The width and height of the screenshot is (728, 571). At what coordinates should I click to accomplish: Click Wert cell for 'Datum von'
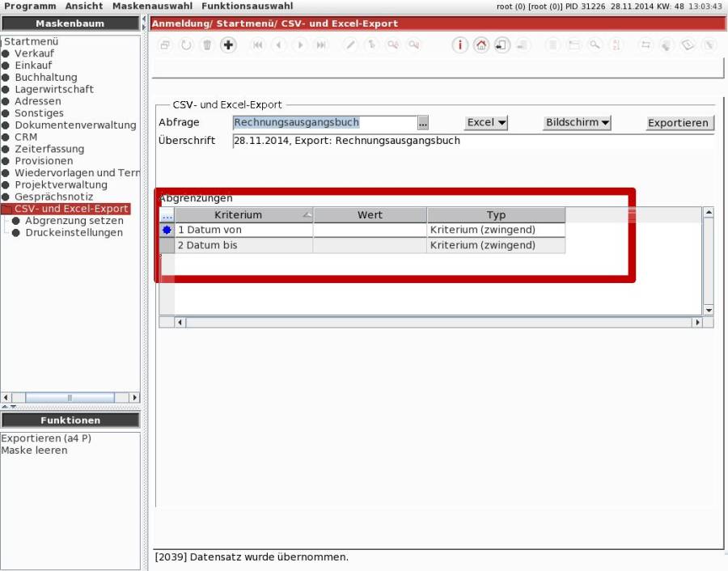pyautogui.click(x=370, y=230)
